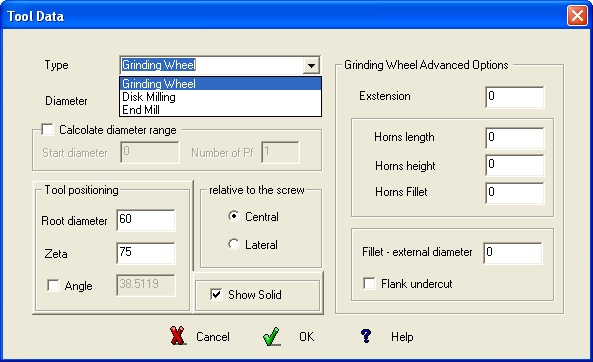593x362 pixels.
Task: Click the red X Cancel icon
Action: 177,336
